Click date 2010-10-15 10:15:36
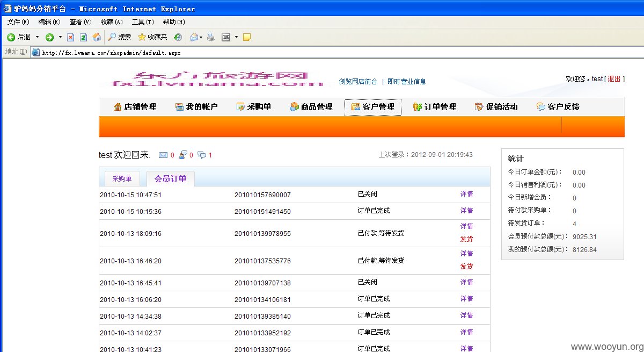The height and width of the screenshot is (352, 644). point(130,212)
